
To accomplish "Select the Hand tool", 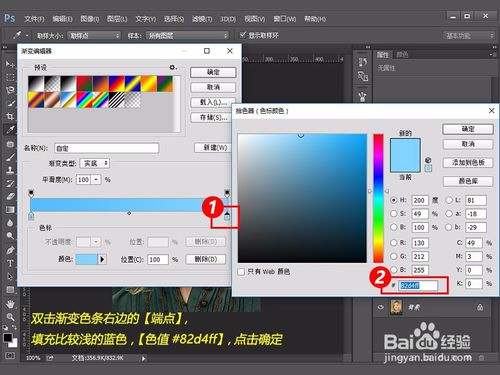I will click(x=10, y=304).
